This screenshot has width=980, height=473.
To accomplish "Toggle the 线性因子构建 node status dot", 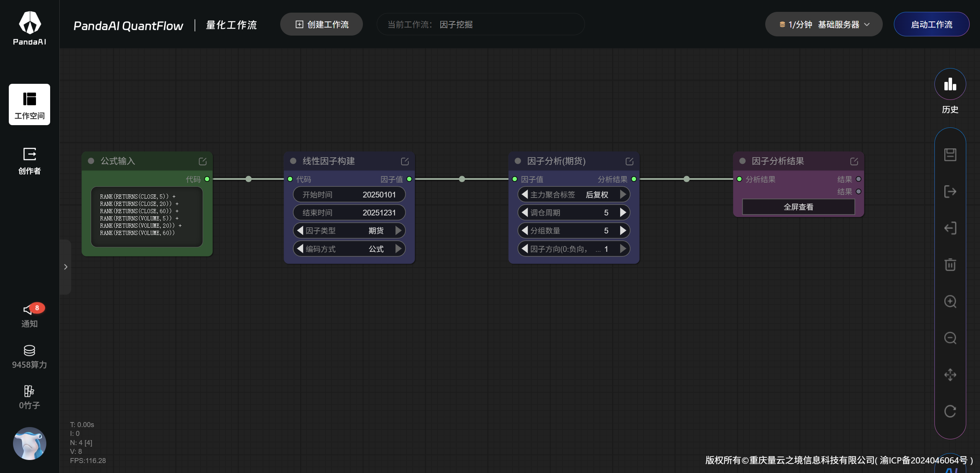I will click(x=293, y=161).
